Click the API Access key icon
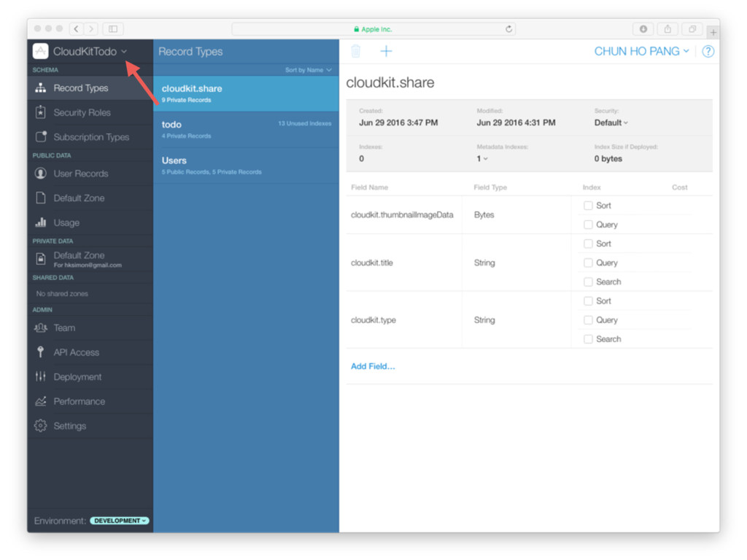The height and width of the screenshot is (560, 747). 41,352
